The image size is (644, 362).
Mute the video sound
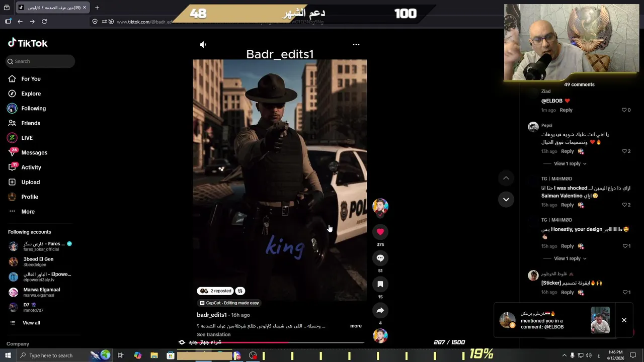tap(203, 45)
